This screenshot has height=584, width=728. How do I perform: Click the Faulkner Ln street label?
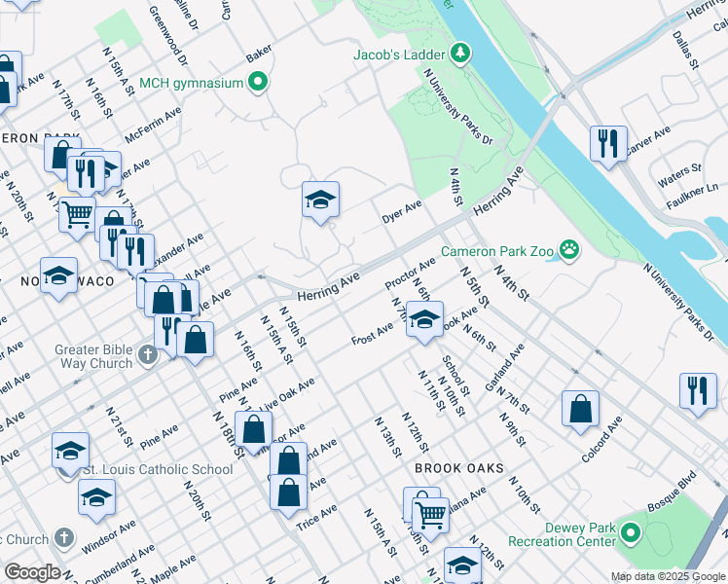tap(692, 196)
